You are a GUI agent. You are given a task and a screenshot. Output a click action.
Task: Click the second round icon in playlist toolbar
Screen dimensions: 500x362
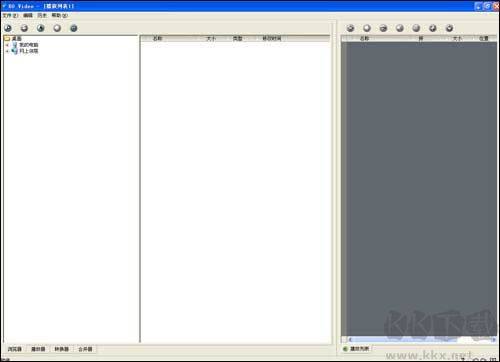click(x=367, y=28)
